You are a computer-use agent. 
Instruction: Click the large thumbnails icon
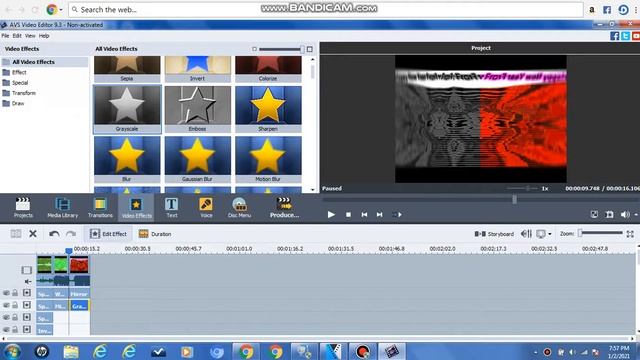coord(310,49)
